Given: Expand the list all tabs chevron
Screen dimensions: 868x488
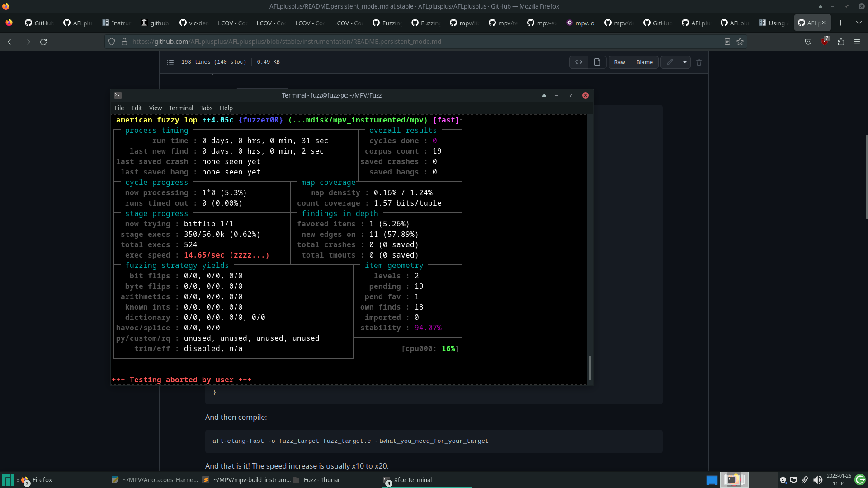Looking at the screenshot, I should (x=858, y=23).
